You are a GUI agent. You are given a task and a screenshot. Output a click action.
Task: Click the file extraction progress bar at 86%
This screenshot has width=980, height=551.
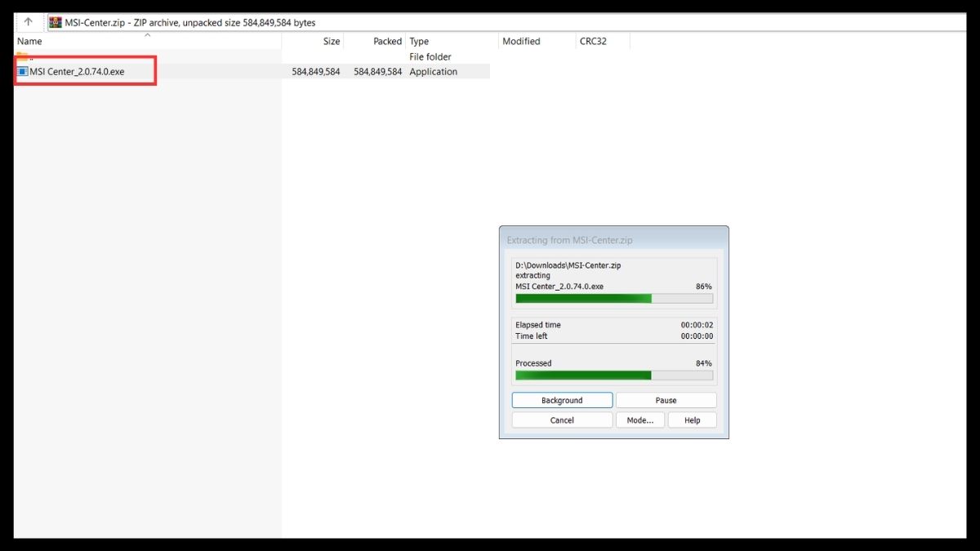pyautogui.click(x=614, y=299)
